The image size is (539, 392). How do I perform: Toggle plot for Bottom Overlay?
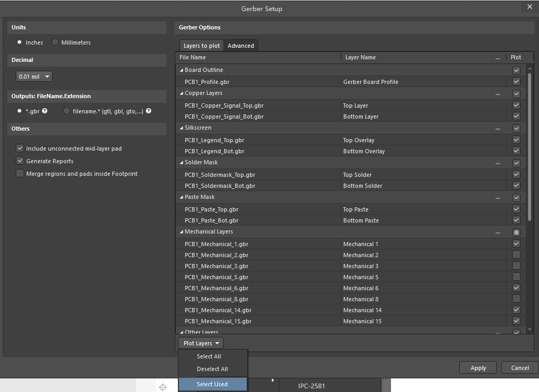(516, 151)
